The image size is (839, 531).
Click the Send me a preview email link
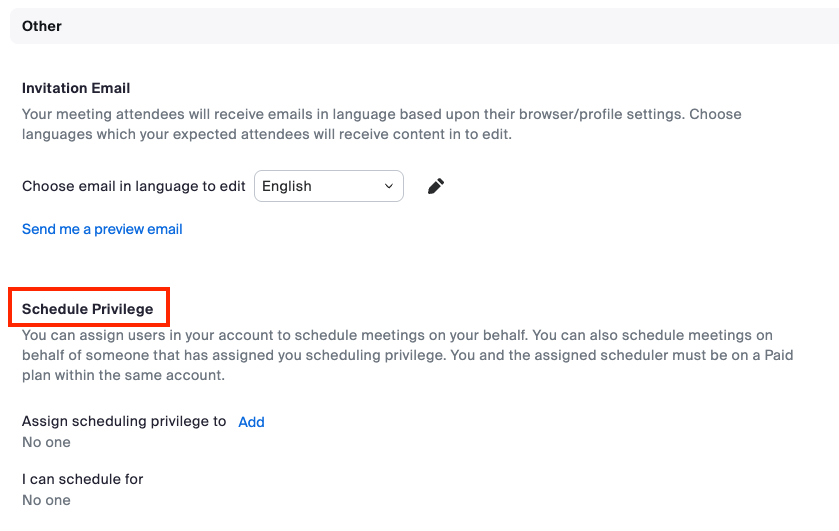pyautogui.click(x=102, y=229)
